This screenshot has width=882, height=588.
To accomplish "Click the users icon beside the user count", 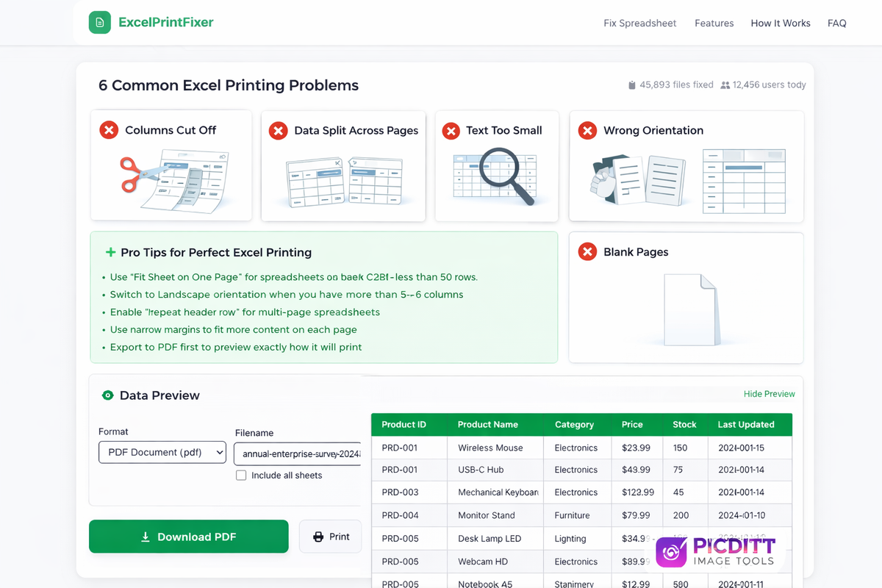I will 725,85.
